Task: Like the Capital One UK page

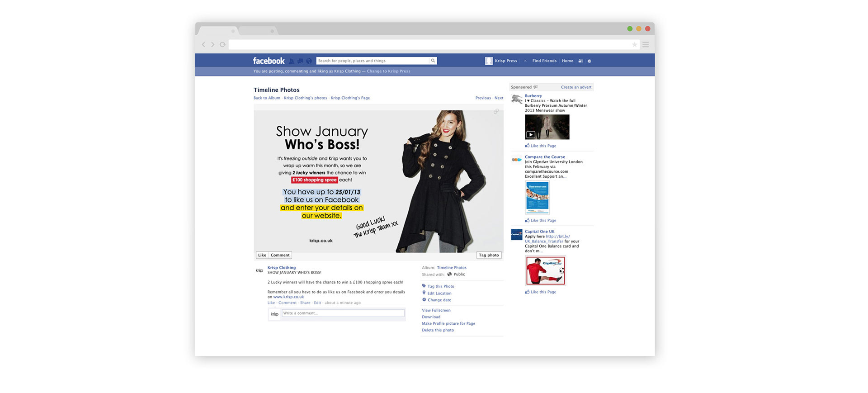Action: tap(541, 292)
